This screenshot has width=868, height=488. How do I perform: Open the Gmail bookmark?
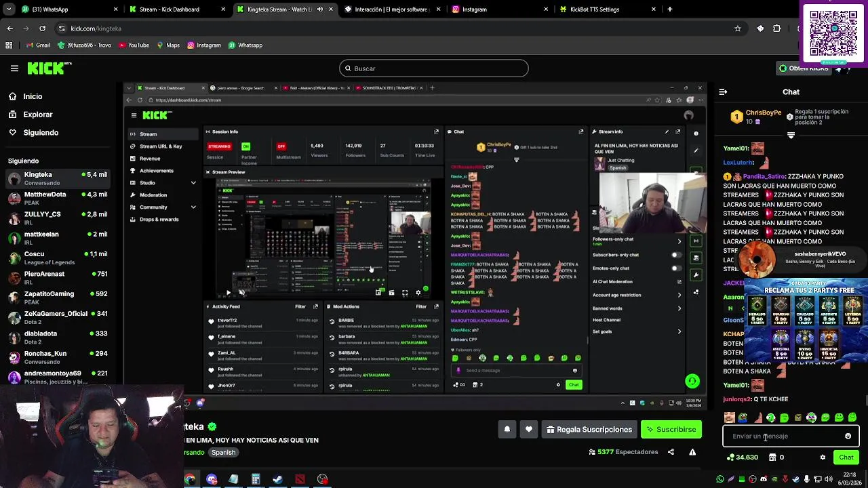coord(38,45)
